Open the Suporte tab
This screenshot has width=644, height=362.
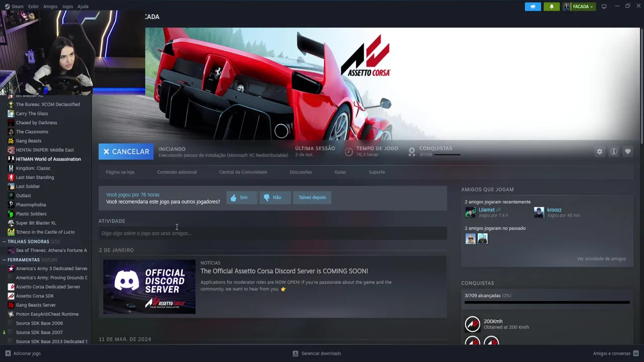(376, 172)
